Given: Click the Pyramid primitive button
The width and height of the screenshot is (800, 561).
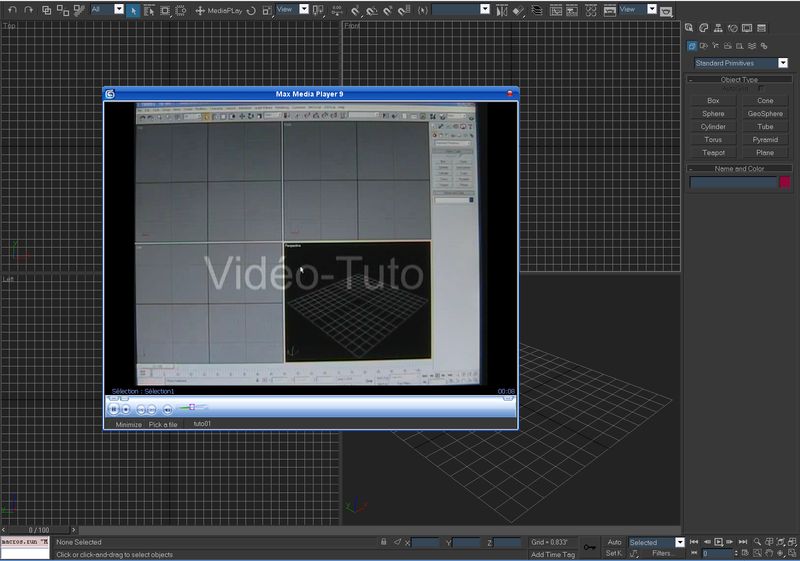Looking at the screenshot, I should [765, 140].
